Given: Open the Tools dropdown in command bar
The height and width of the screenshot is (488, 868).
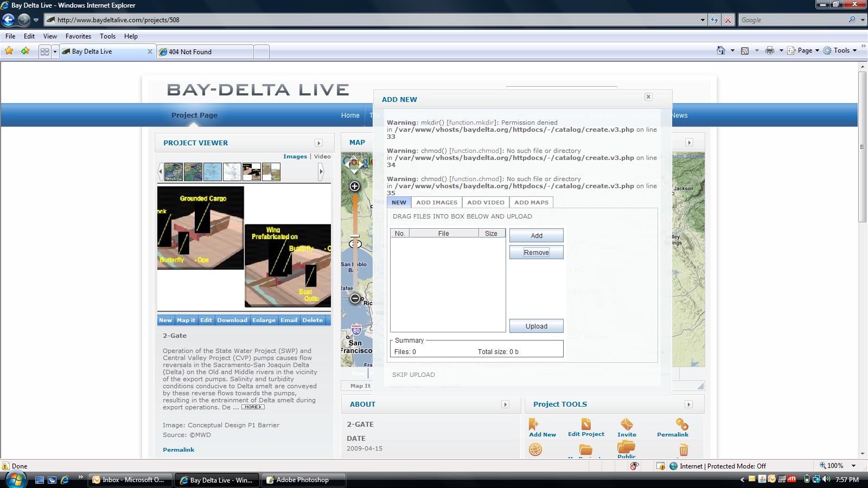Looking at the screenshot, I should tap(840, 50).
